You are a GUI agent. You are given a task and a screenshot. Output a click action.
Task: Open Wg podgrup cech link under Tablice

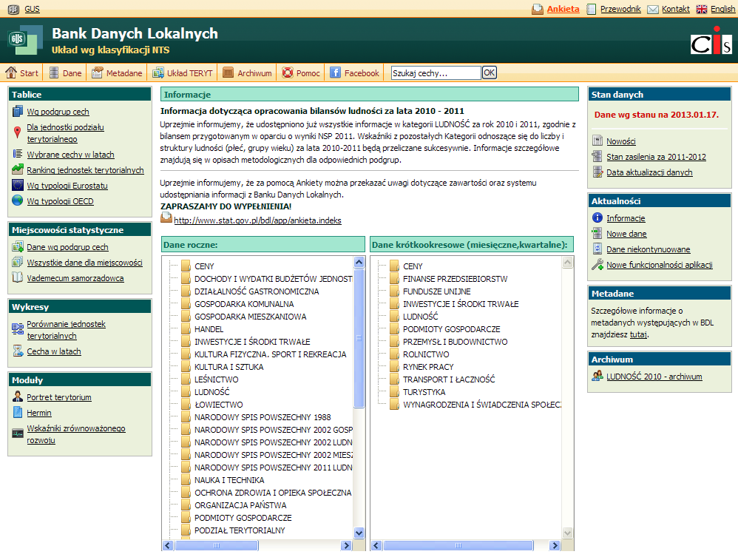click(58, 112)
